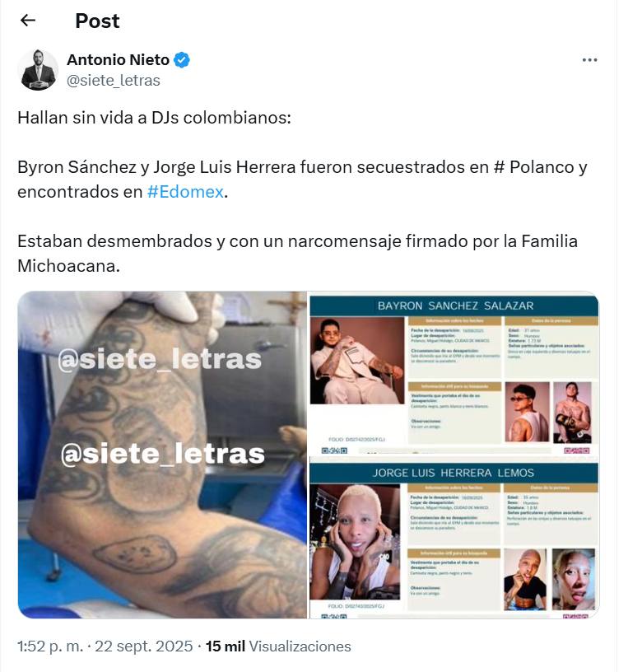Click the seated portrait in Bayron's poster
Image resolution: width=628 pixels, height=672 pixels.
click(x=357, y=361)
